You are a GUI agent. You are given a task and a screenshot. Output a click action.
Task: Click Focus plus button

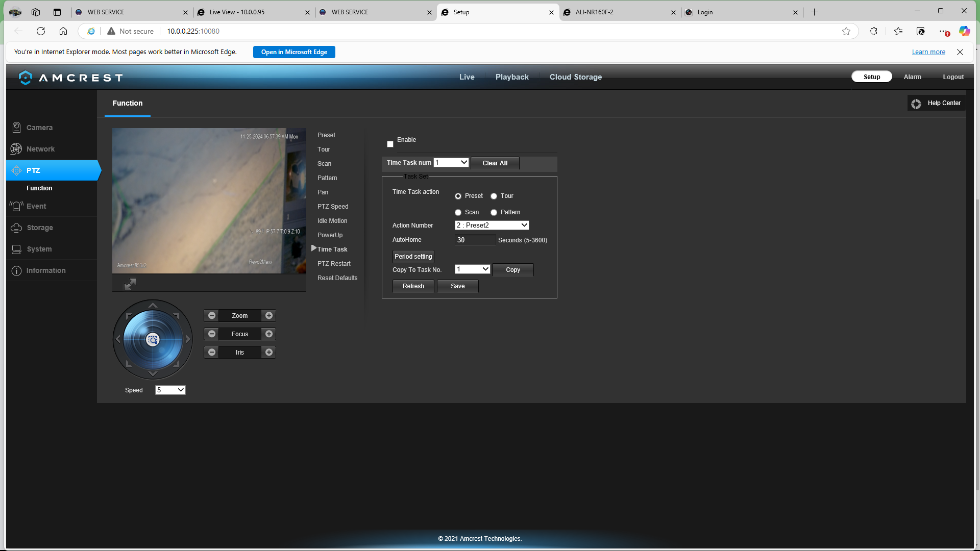pos(269,334)
